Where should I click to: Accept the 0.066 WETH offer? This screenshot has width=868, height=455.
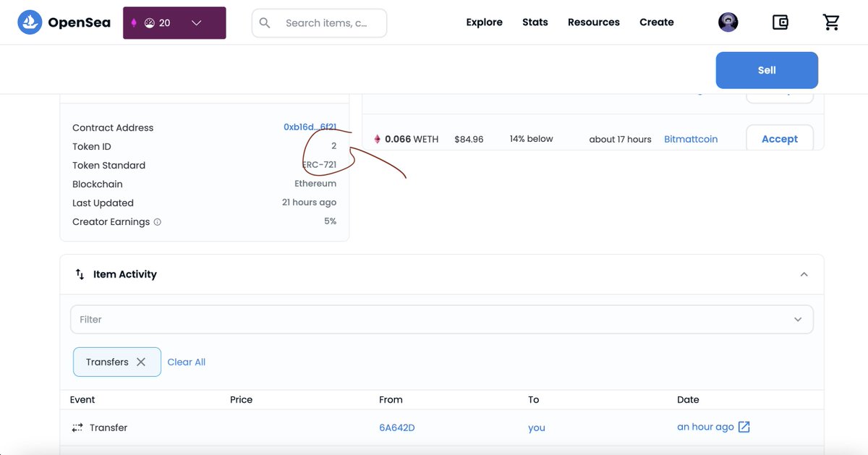point(780,139)
